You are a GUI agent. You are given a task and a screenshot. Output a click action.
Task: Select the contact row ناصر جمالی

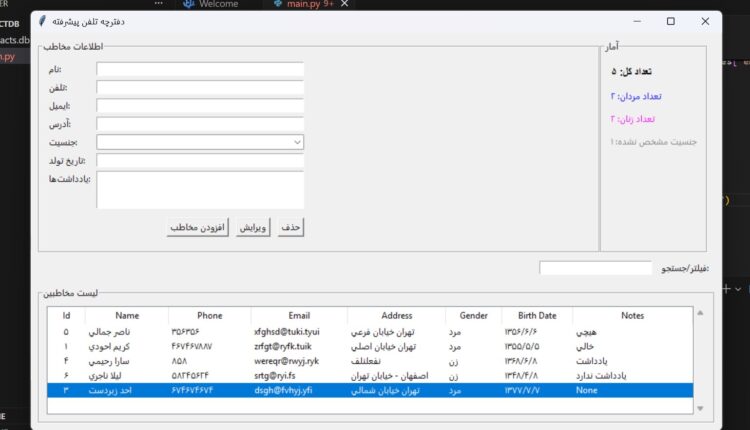point(370,332)
